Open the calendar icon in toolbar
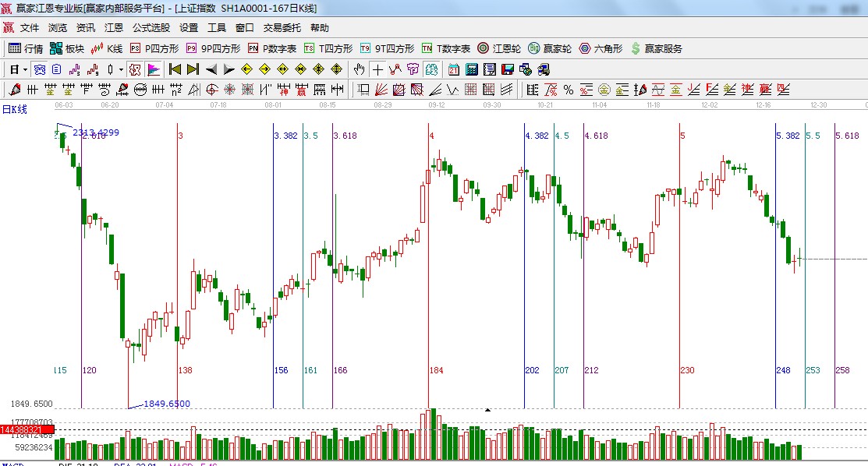The width and height of the screenshot is (868, 466). (453, 69)
